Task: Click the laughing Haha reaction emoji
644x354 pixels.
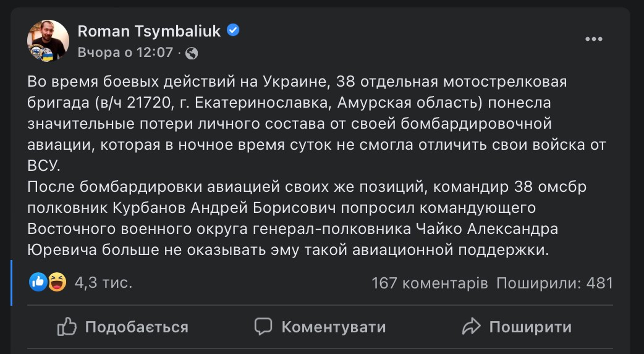Action: point(57,283)
